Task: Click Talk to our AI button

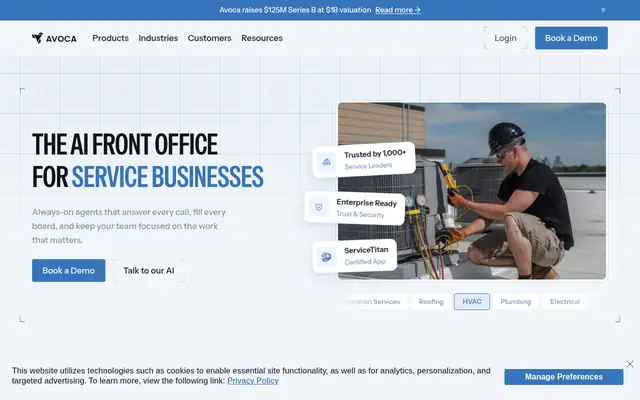Action: pyautogui.click(x=149, y=270)
